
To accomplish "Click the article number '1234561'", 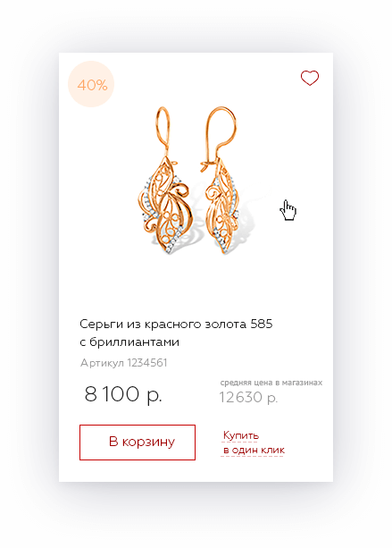I will [x=147, y=363].
